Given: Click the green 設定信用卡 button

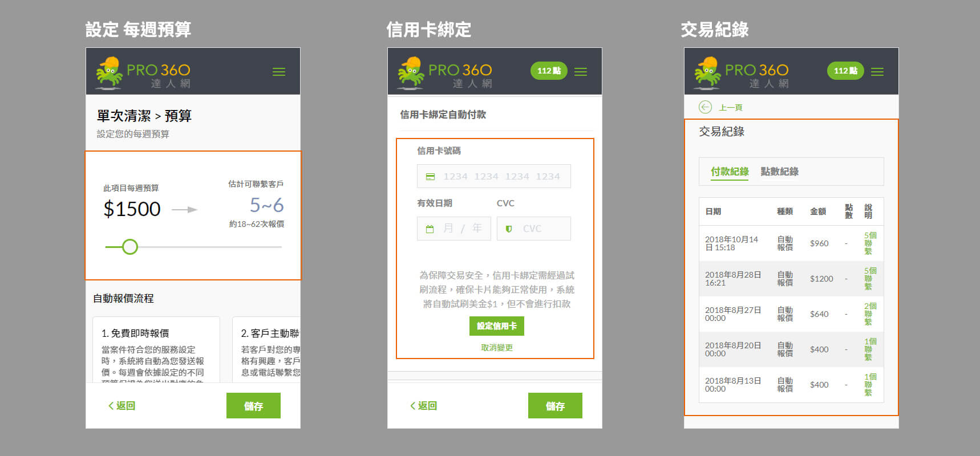Looking at the screenshot, I should [497, 326].
